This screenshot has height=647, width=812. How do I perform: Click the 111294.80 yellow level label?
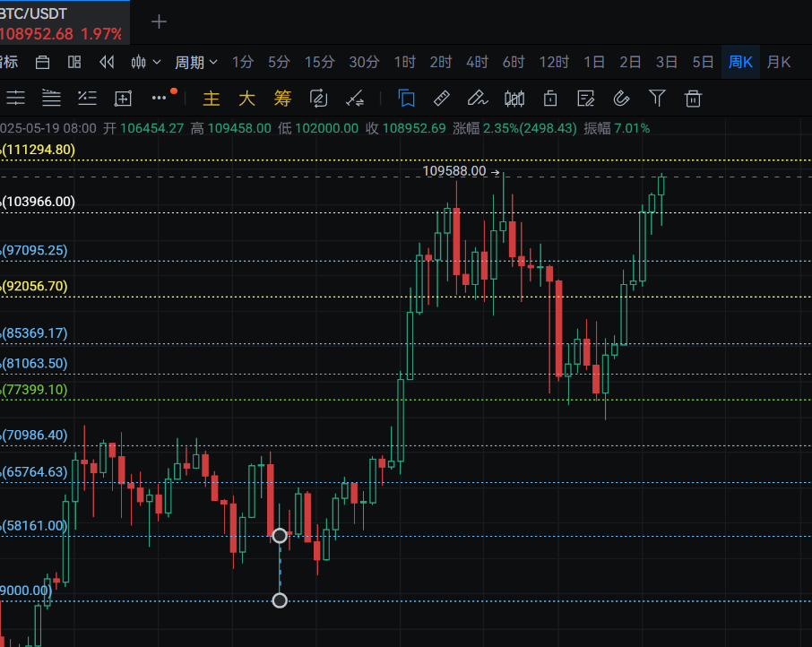[x=38, y=150]
